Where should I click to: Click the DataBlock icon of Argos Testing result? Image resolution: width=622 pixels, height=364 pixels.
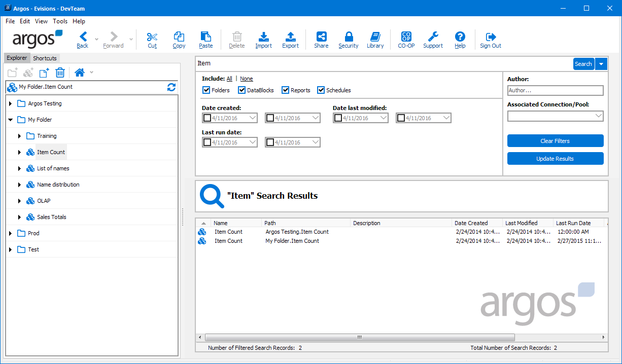click(202, 232)
